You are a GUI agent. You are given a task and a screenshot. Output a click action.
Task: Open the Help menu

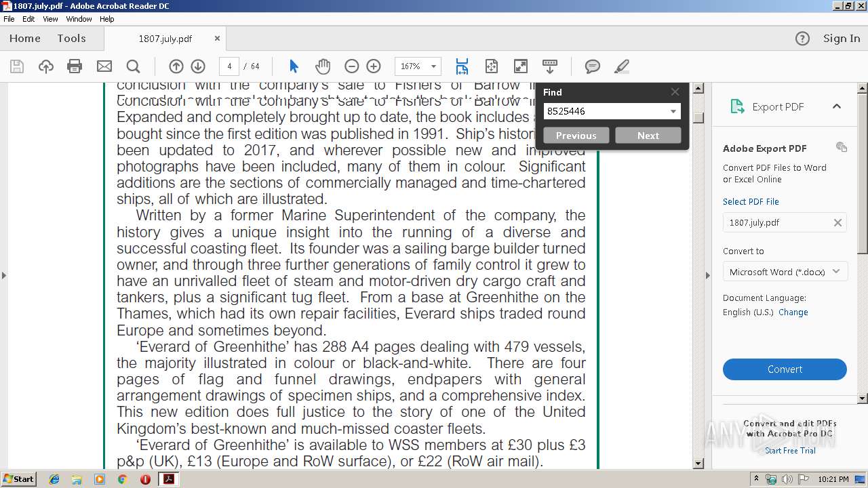point(107,19)
